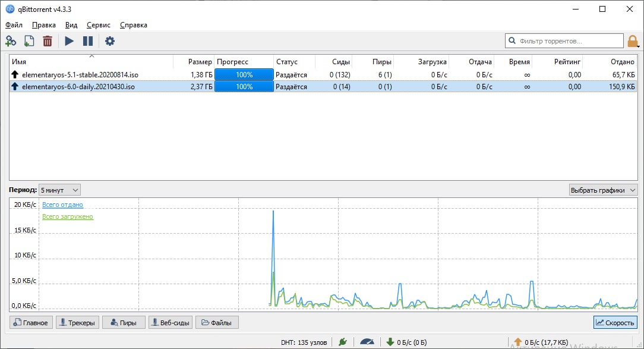The image size is (644, 349).
Task: Click DHT: 135 узлов status text
Action: (x=304, y=342)
